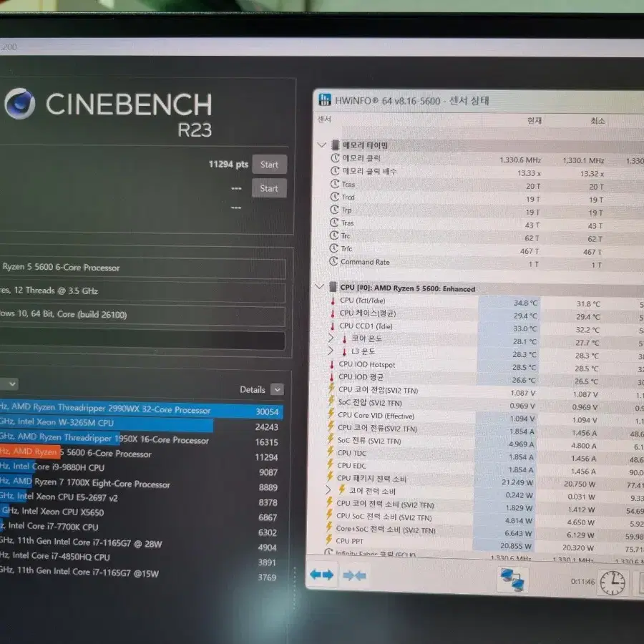Expand the L3 온도 sub-tree
This screenshot has height=644, width=644.
330,351
